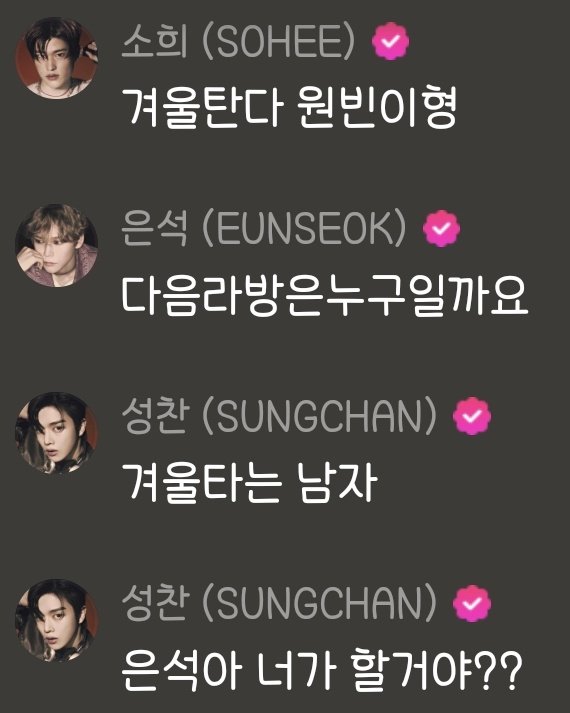Viewport: 570px width, 713px height.
Task: Click the verified badge next to EUNSEOK
Action: point(441,229)
